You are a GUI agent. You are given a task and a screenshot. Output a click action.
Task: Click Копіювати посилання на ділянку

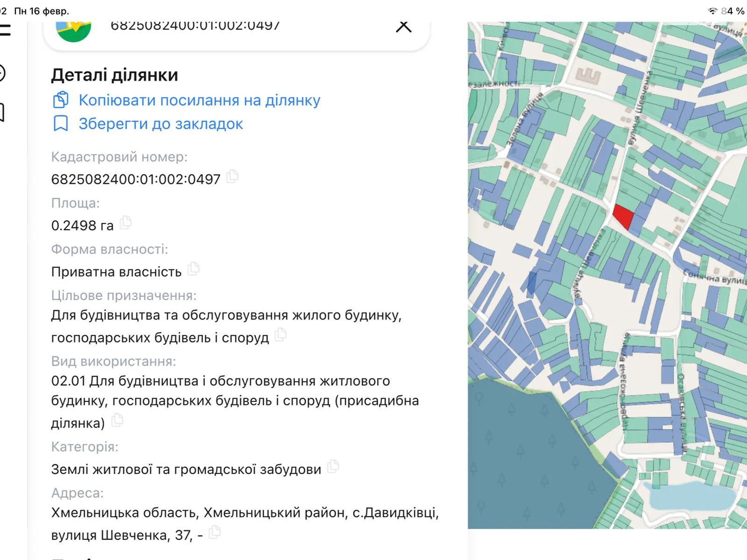[x=199, y=99]
